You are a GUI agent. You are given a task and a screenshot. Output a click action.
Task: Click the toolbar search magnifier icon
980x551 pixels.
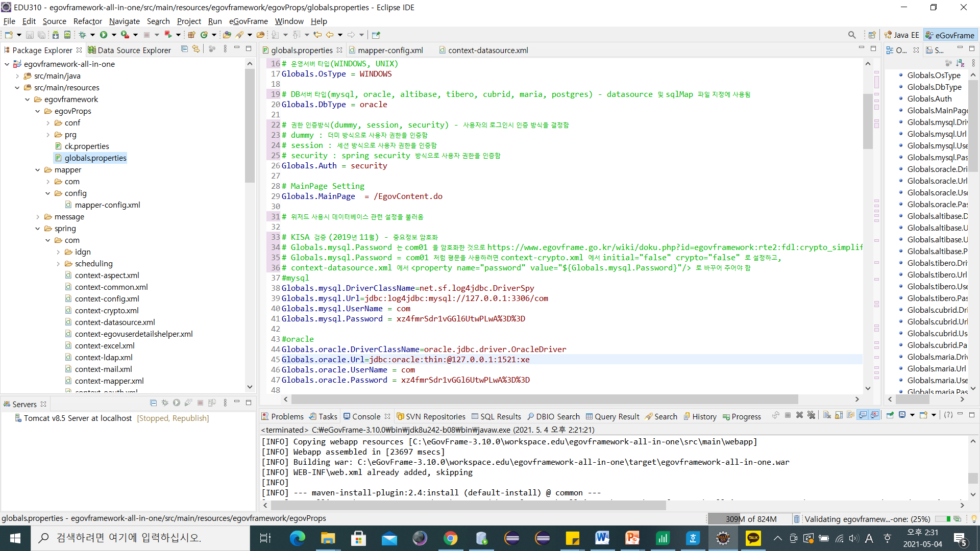click(852, 35)
